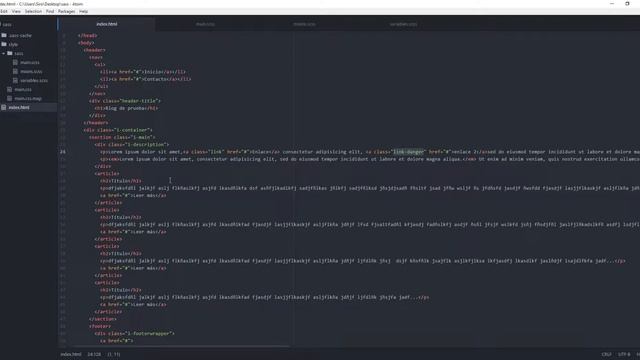Collapse the expanded sass subfolder arrow

[x=4, y=53]
